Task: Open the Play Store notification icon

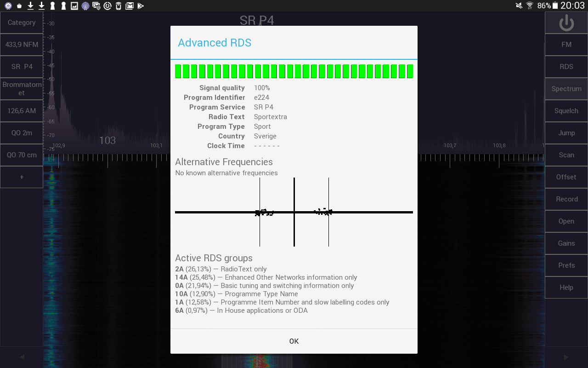Action: tap(141, 6)
